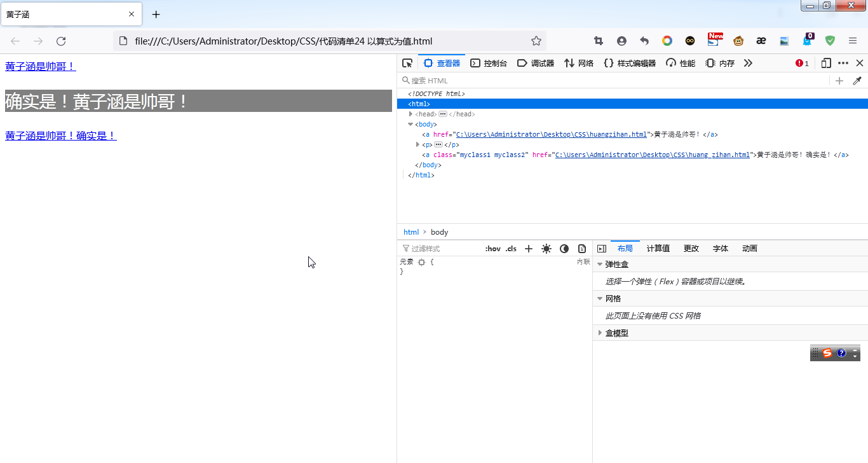
Task: Toggle dark color scheme simulation
Action: coord(564,249)
